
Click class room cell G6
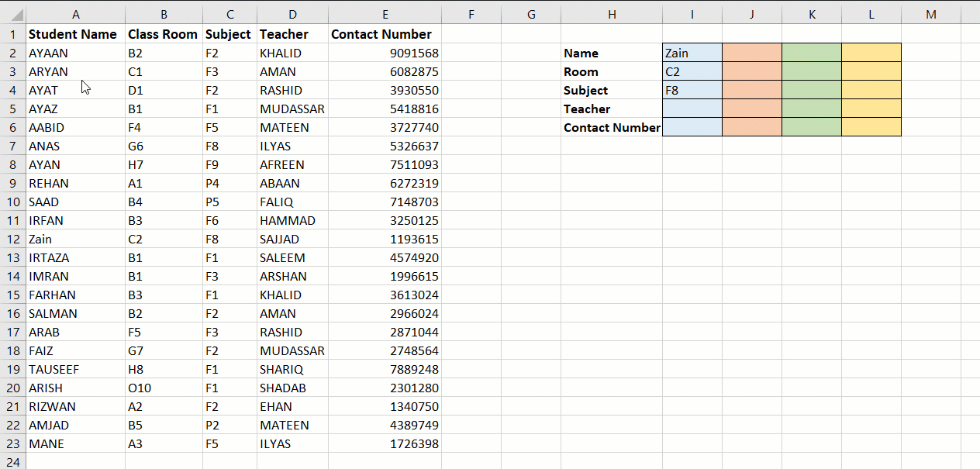point(164,146)
